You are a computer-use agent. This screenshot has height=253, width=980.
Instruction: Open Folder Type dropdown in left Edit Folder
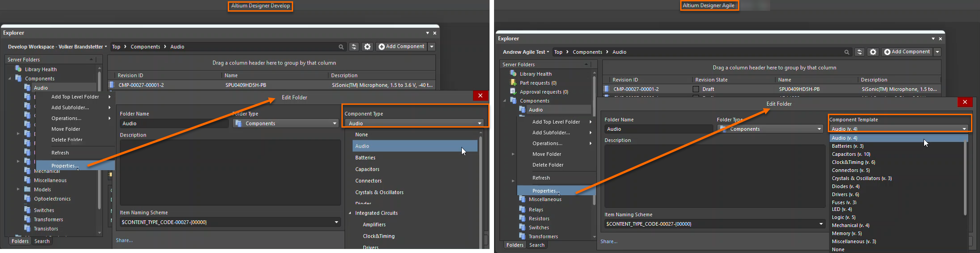(x=285, y=123)
